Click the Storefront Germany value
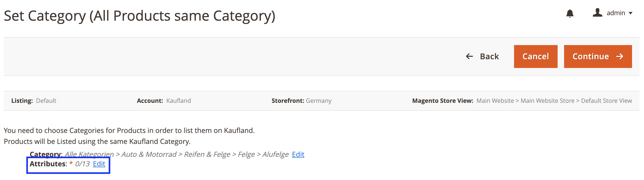The height and width of the screenshot is (180, 644). [319, 101]
